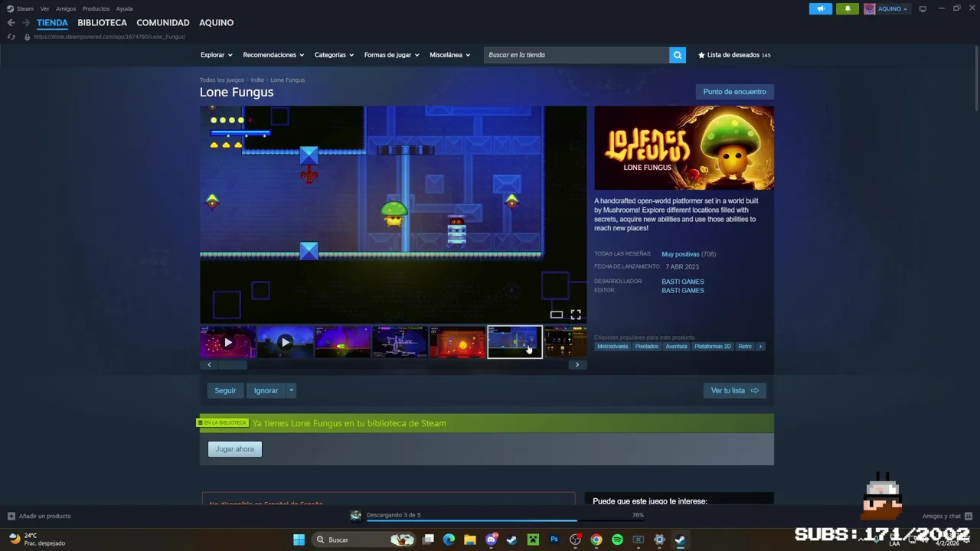This screenshot has width=980, height=551.
Task: Switch to the BIBLIOTECA tab
Action: click(102, 23)
